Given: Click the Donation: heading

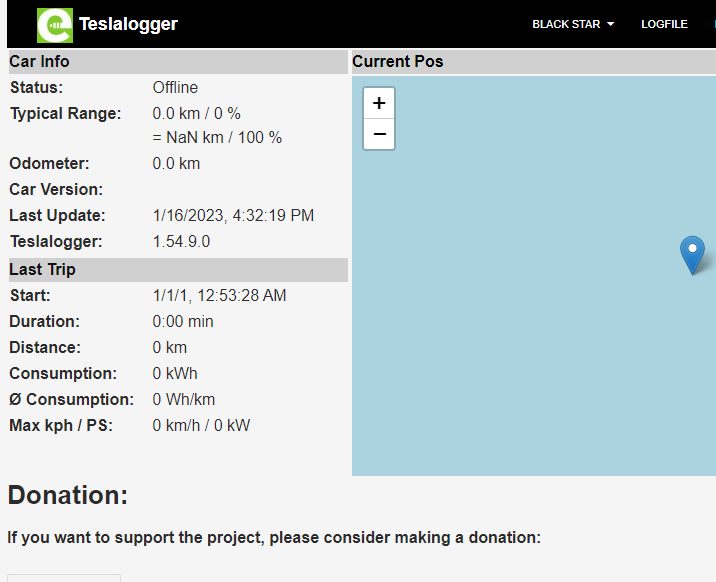Looking at the screenshot, I should pos(68,495).
